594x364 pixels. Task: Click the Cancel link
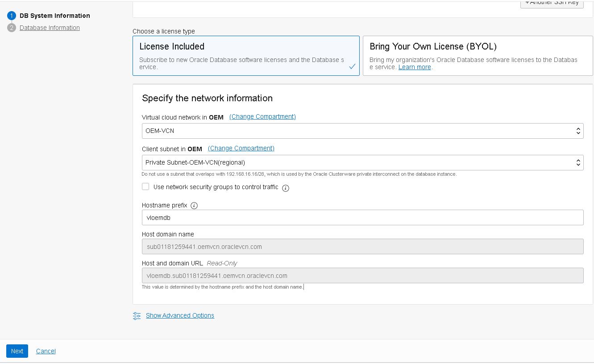(x=46, y=351)
